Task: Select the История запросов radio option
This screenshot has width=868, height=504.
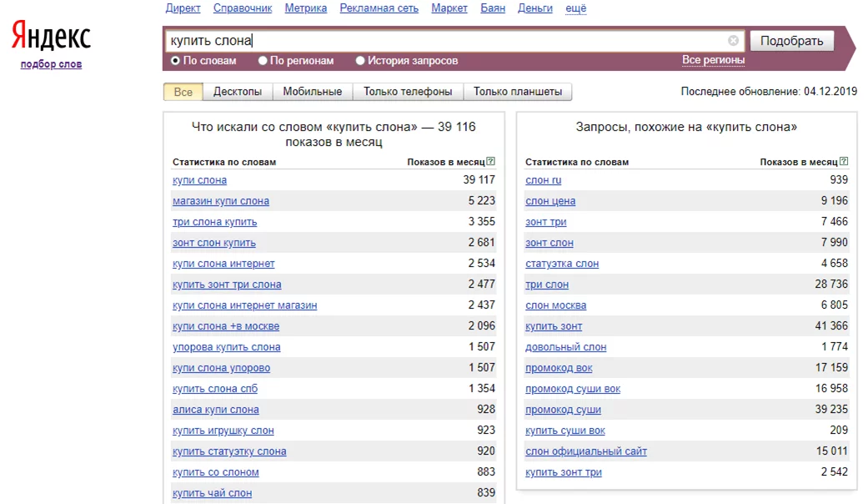Action: point(360,60)
